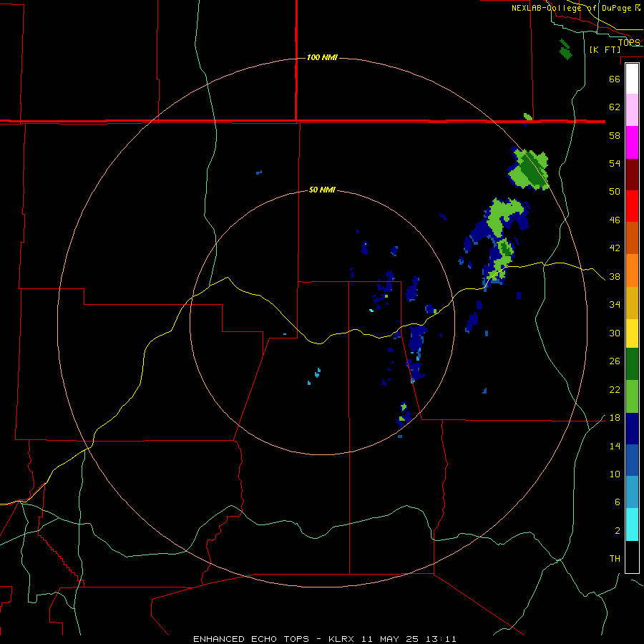The image size is (644, 644).
Task: Select the dark red legend swatch
Action: click(x=632, y=175)
